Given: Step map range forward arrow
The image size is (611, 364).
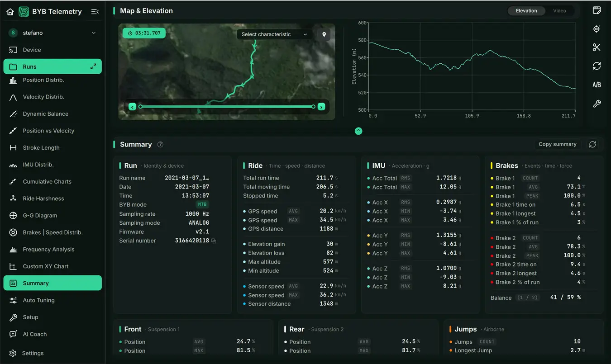Looking at the screenshot, I should (x=321, y=107).
